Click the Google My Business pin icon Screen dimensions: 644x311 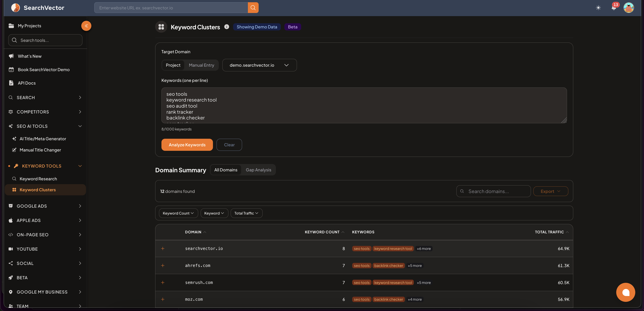[11, 292]
